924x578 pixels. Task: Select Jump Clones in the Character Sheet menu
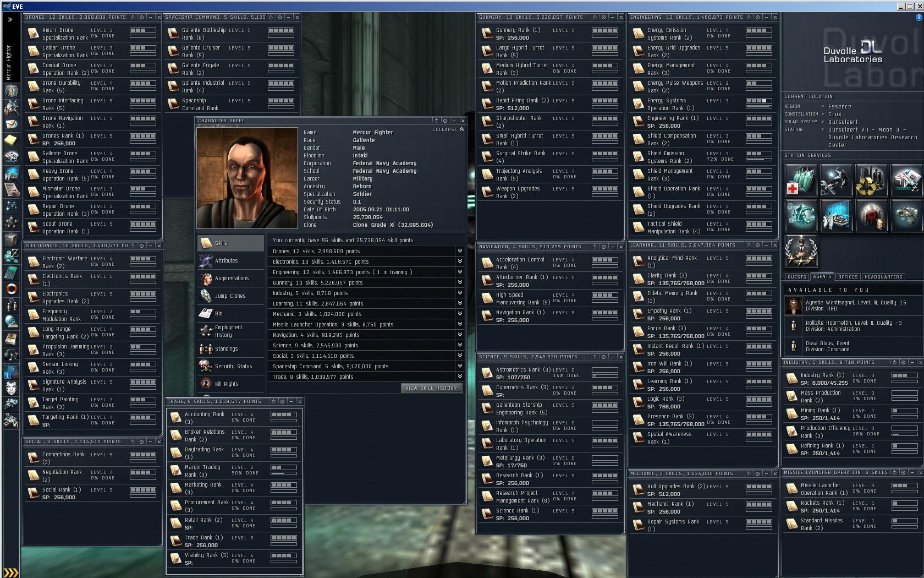click(230, 296)
